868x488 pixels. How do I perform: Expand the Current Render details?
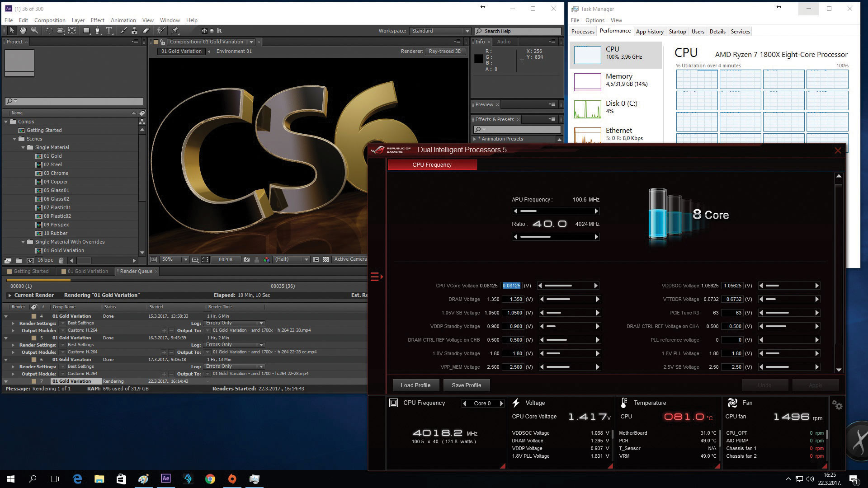(x=9, y=295)
